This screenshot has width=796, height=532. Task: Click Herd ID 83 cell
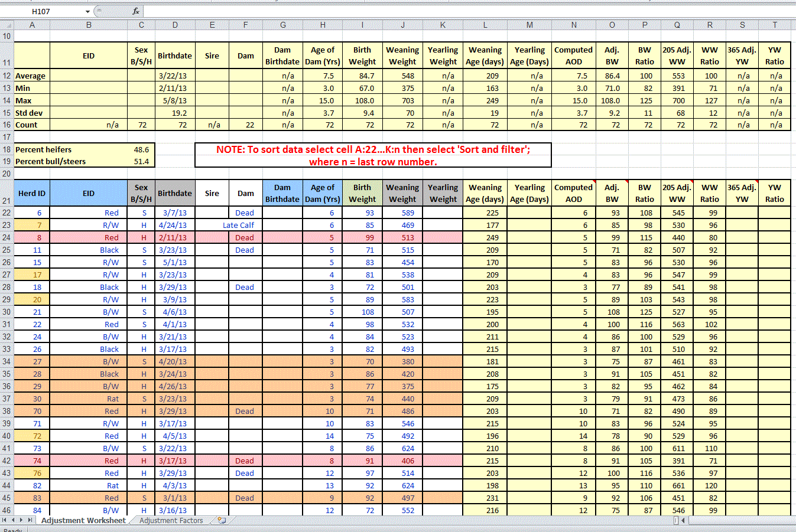(32, 498)
